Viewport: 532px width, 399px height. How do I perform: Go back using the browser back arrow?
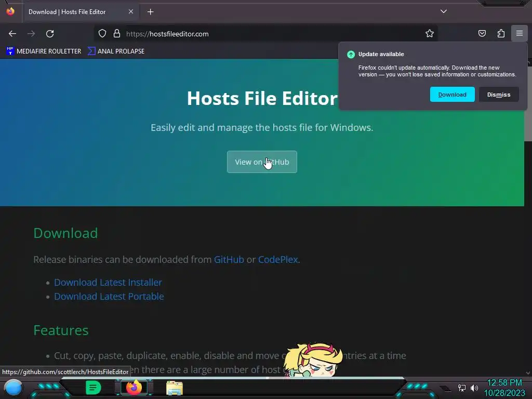(x=12, y=34)
